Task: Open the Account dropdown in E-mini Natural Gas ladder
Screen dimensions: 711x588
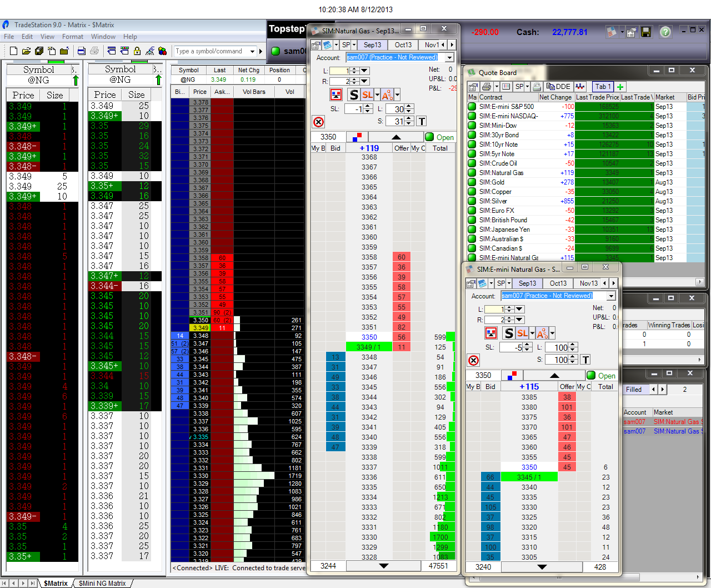Action: tap(611, 296)
